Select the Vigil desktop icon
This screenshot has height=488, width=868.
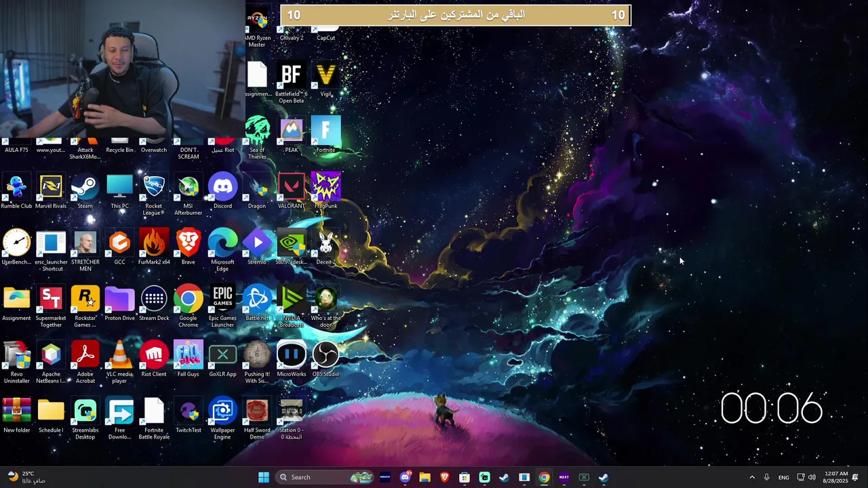click(x=325, y=79)
